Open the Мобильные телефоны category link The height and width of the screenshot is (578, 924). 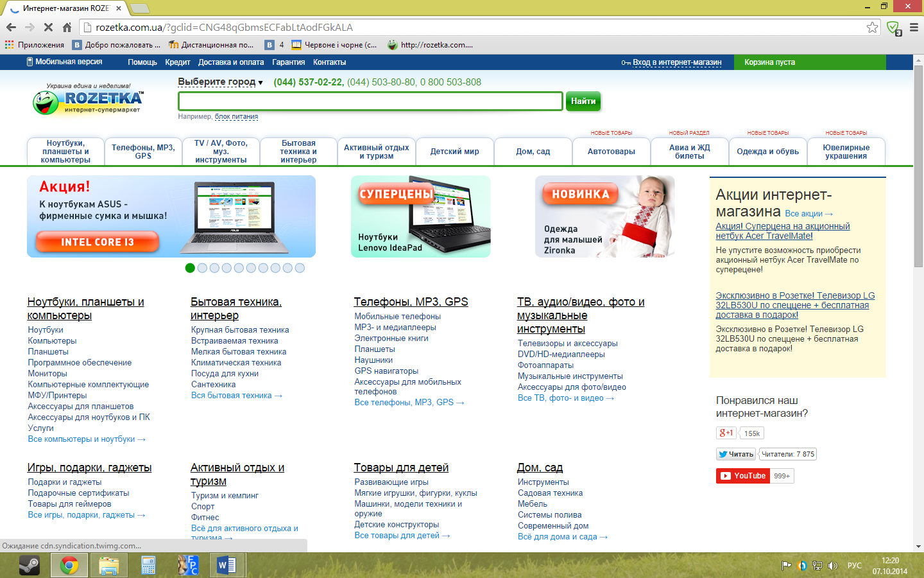pos(398,316)
